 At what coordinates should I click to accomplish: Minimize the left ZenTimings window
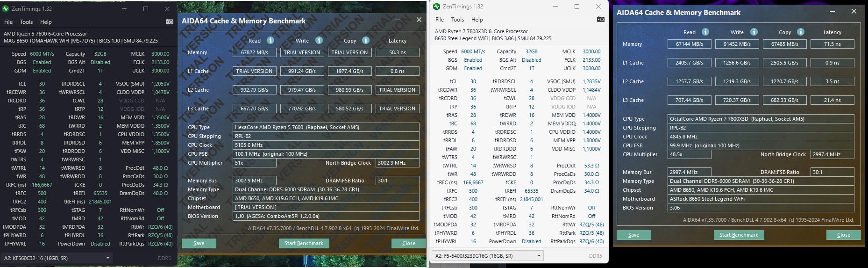(x=125, y=8)
